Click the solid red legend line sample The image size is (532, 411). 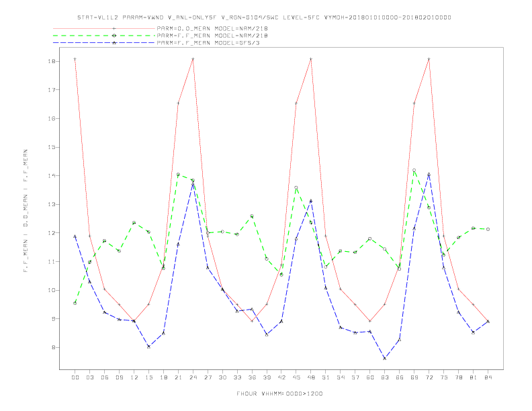[104, 28]
